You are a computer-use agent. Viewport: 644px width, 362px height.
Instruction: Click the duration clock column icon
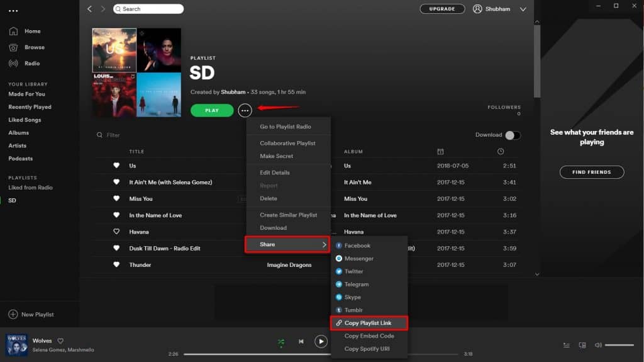click(x=500, y=151)
